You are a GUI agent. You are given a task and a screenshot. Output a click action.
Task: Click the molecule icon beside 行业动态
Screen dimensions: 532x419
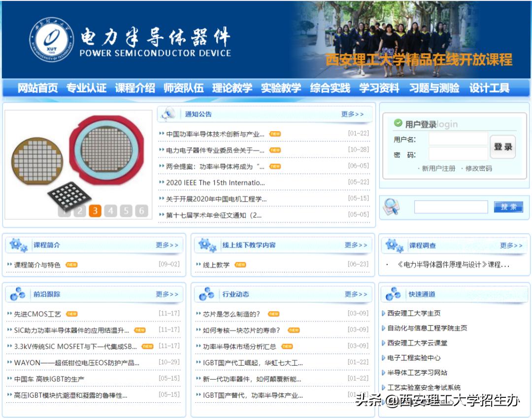tap(207, 294)
